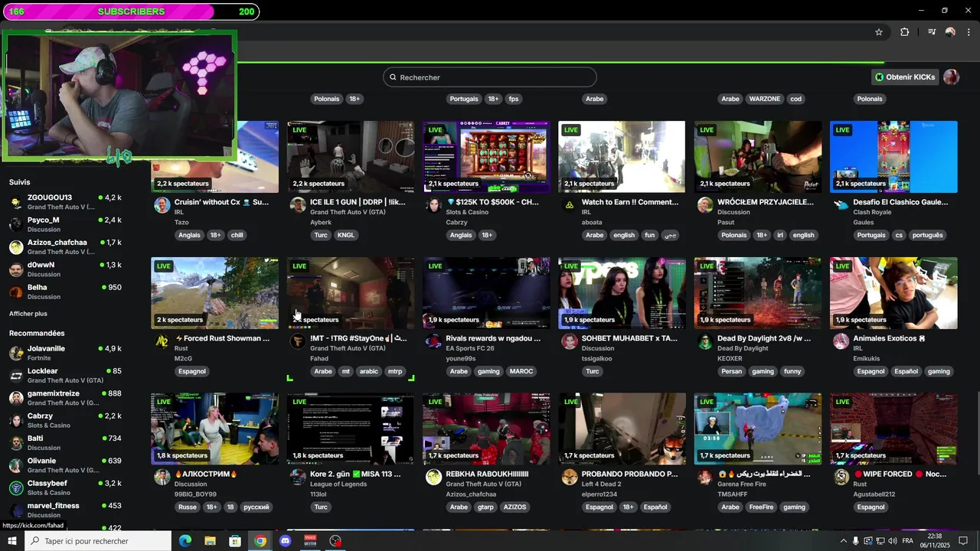Open File Explorer from taskbar
This screenshot has width=980, height=551.
click(210, 541)
